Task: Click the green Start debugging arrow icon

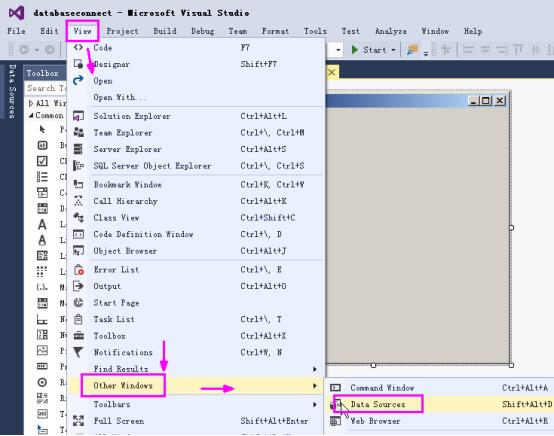Action: [355, 50]
